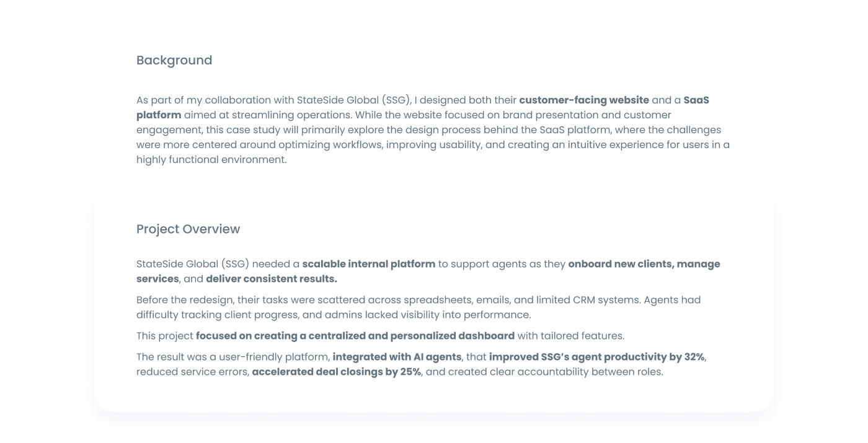Click the Background heading
This screenshot has width=868, height=443.
[174, 60]
